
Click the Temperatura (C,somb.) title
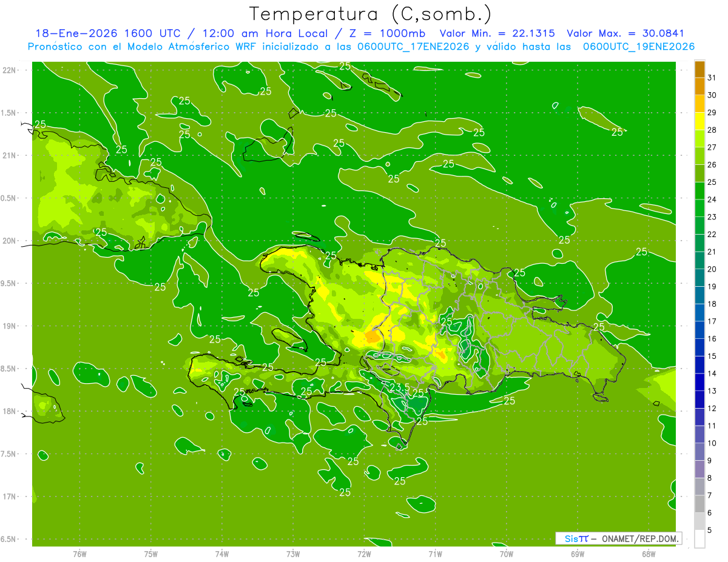click(x=370, y=13)
